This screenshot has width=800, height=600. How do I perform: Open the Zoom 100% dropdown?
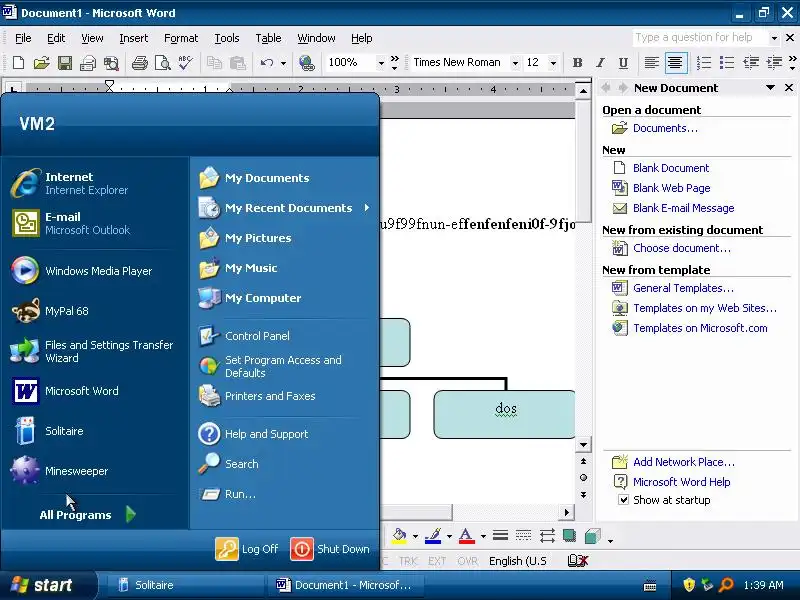tap(381, 63)
